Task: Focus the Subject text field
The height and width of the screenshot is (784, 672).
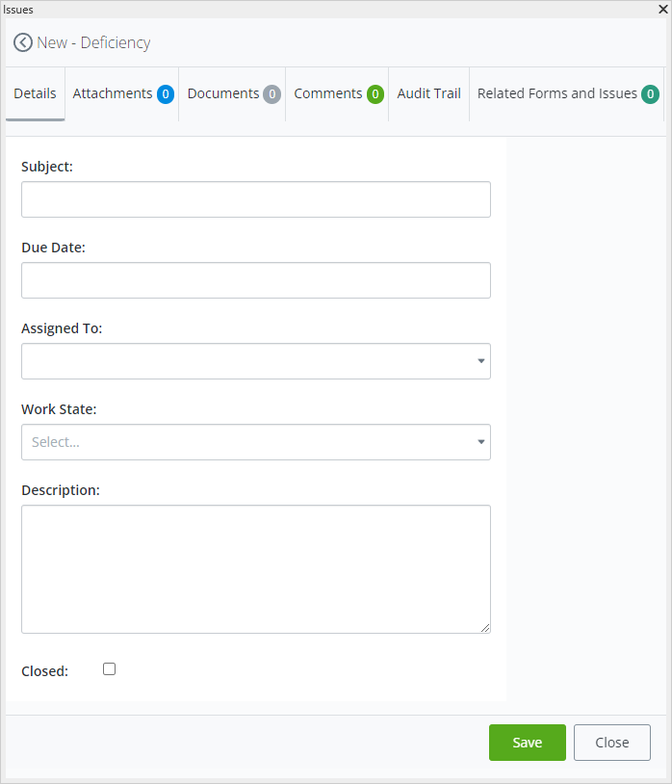Action: point(256,199)
